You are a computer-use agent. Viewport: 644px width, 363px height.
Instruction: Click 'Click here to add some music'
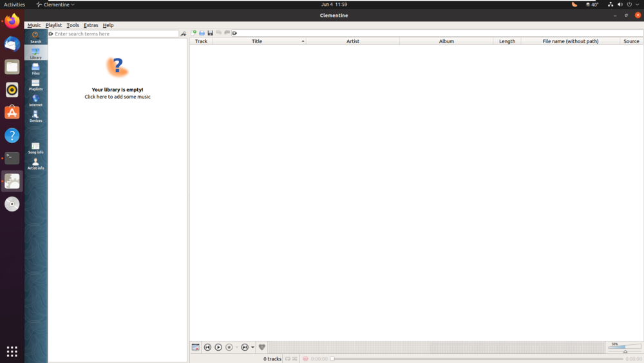click(117, 97)
